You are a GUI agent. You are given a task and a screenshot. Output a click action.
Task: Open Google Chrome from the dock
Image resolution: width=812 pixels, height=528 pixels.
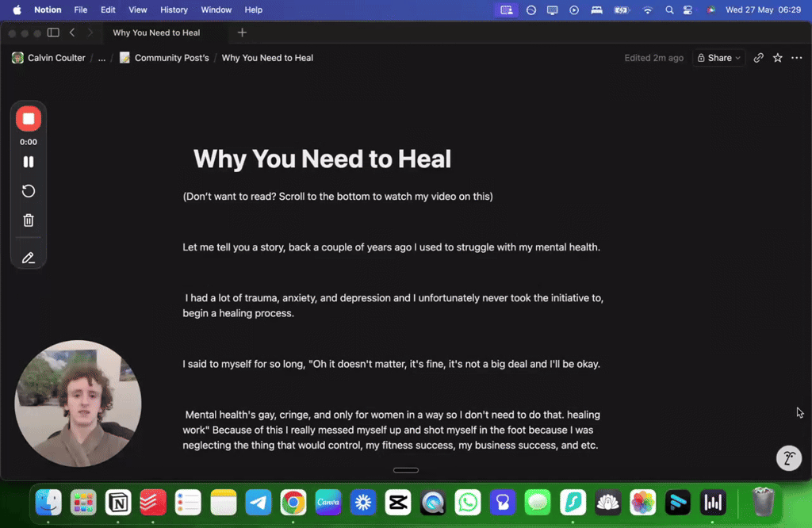click(x=293, y=502)
